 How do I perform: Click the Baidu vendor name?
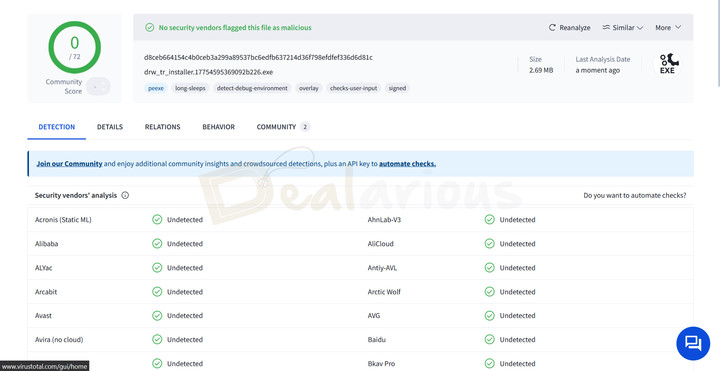coord(377,339)
